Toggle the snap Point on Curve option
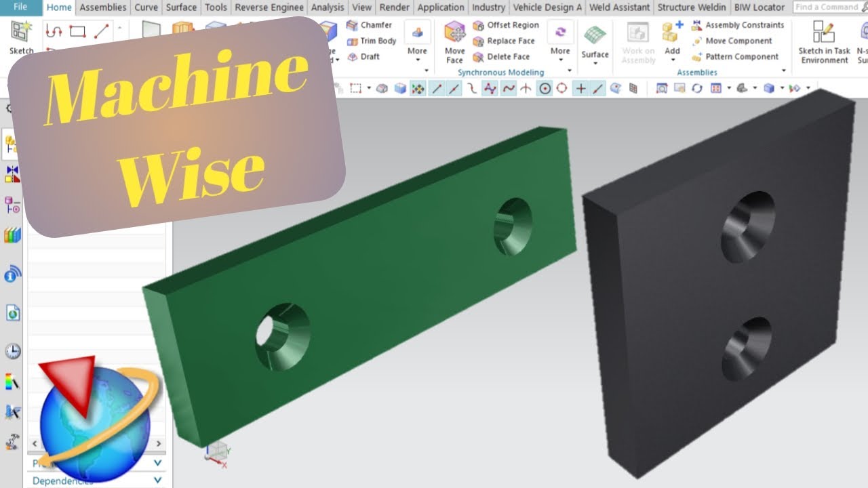The image size is (868, 488). click(597, 89)
